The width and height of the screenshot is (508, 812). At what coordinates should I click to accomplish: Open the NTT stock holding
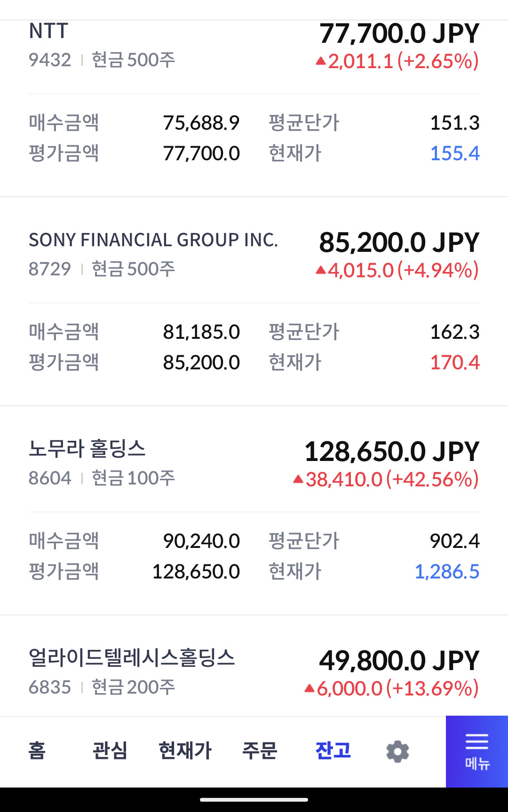pyautogui.click(x=49, y=31)
